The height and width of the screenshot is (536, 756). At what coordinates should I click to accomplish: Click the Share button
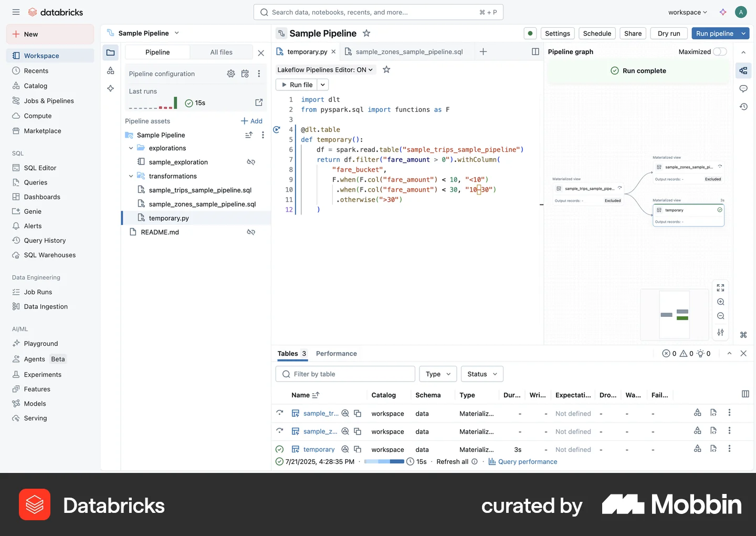pos(633,34)
